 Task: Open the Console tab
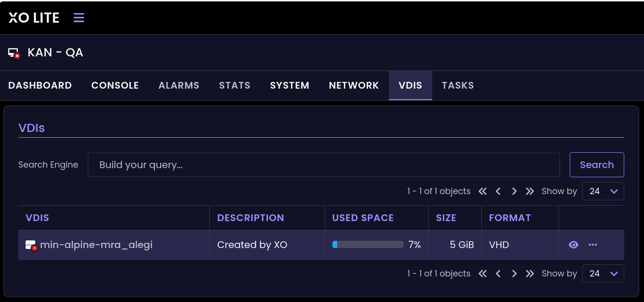tap(115, 85)
